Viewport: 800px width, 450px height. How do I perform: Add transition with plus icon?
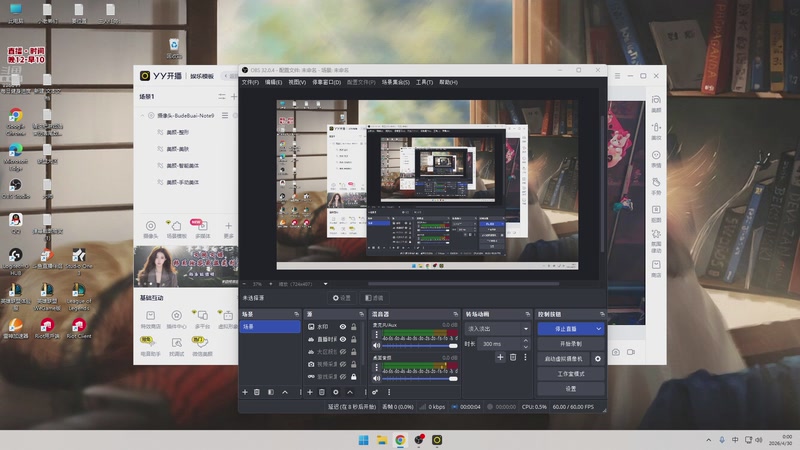(x=500, y=357)
